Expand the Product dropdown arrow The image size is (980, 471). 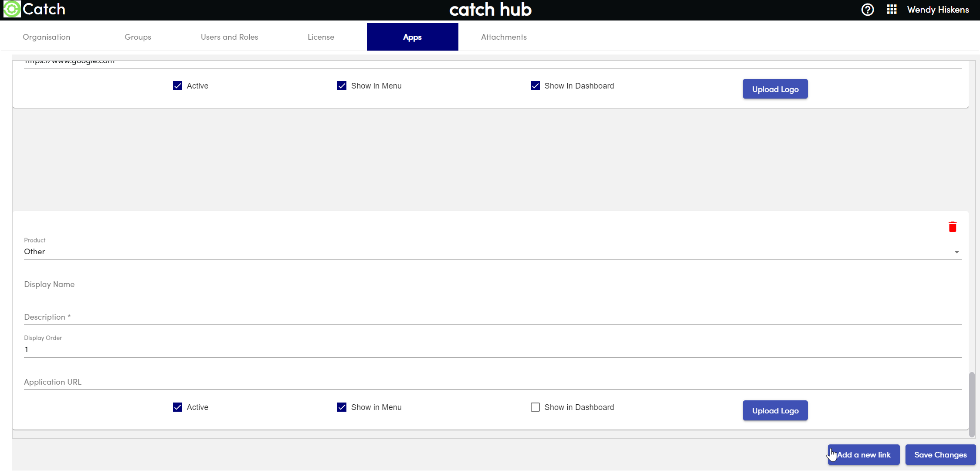click(x=956, y=252)
